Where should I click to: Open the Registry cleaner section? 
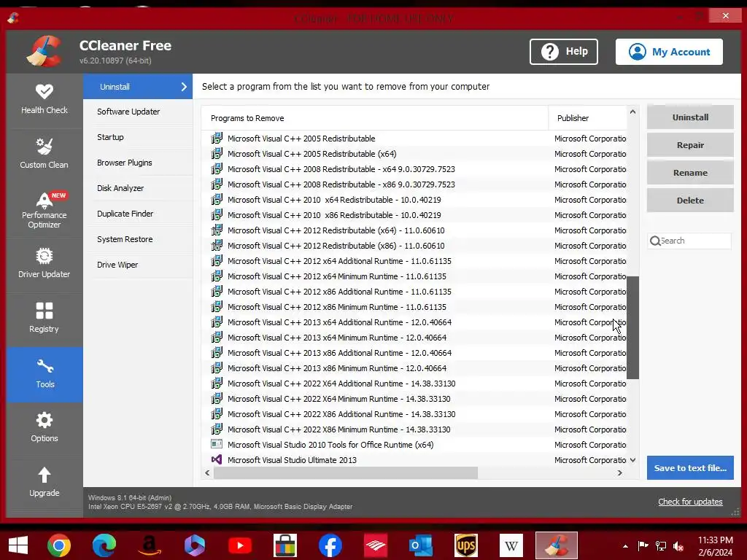pos(44,319)
